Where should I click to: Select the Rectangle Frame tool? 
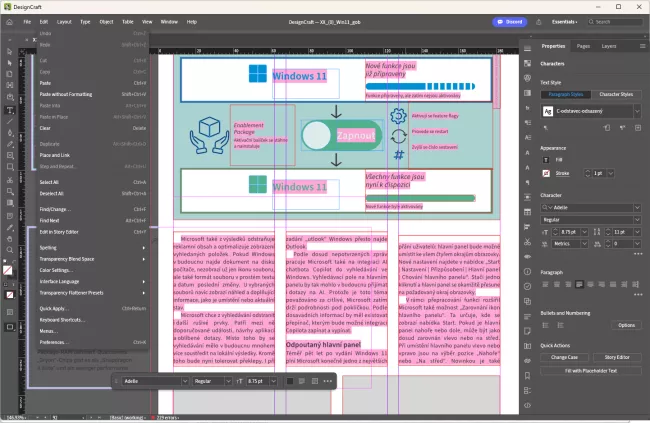pyautogui.click(x=10, y=156)
